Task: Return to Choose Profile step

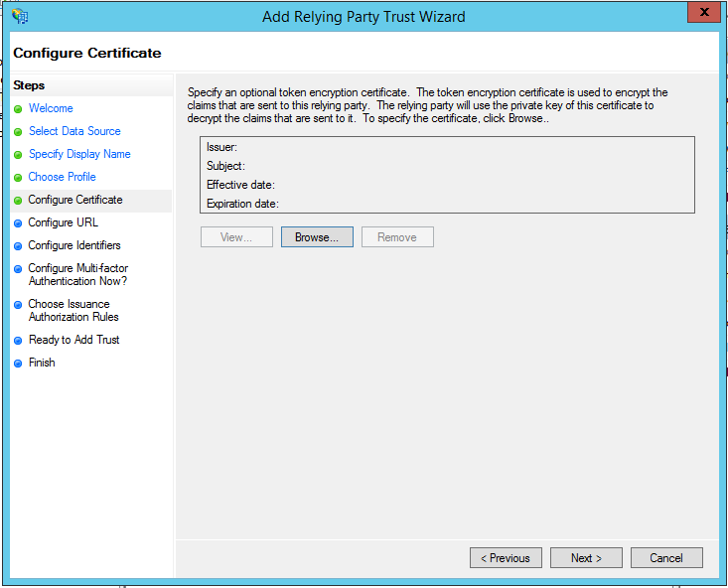Action: (63, 177)
